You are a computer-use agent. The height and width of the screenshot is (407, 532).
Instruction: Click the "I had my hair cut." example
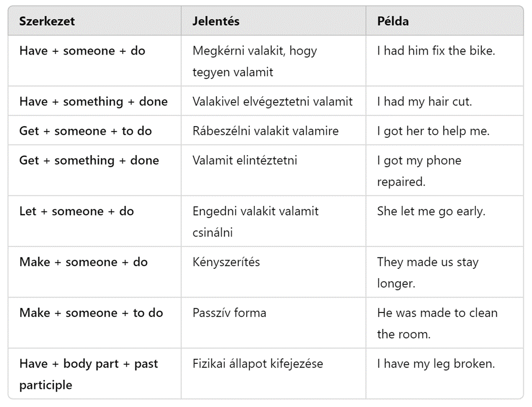click(x=425, y=102)
